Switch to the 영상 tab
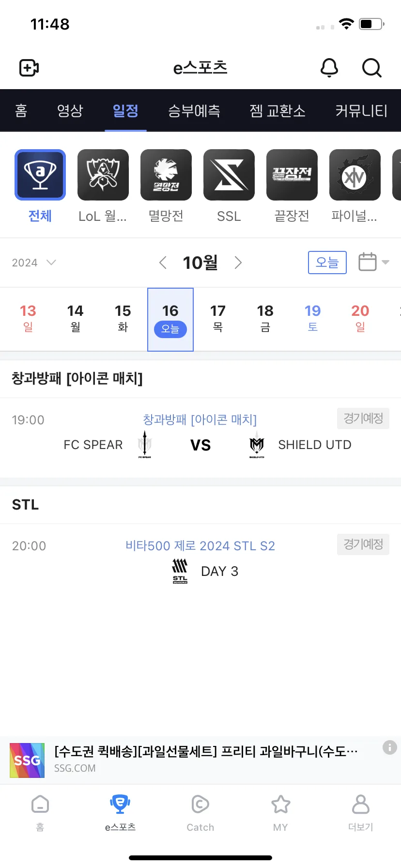The image size is (401, 868). coord(70,111)
